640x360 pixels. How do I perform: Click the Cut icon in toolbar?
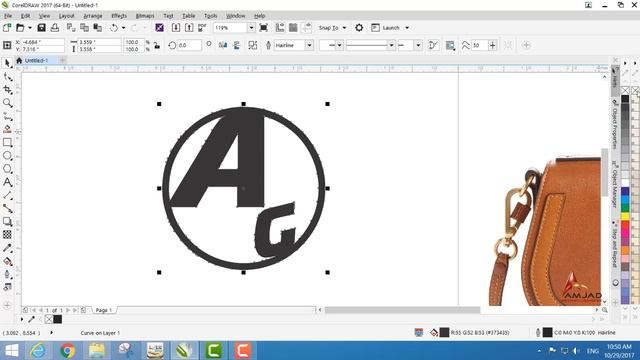point(71,28)
